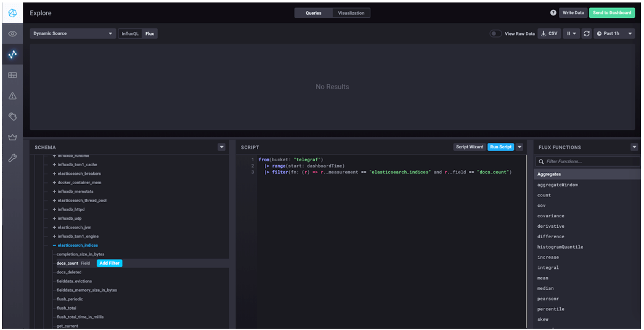Expand influxdb_memstats measurement
644x330 pixels.
73,191
